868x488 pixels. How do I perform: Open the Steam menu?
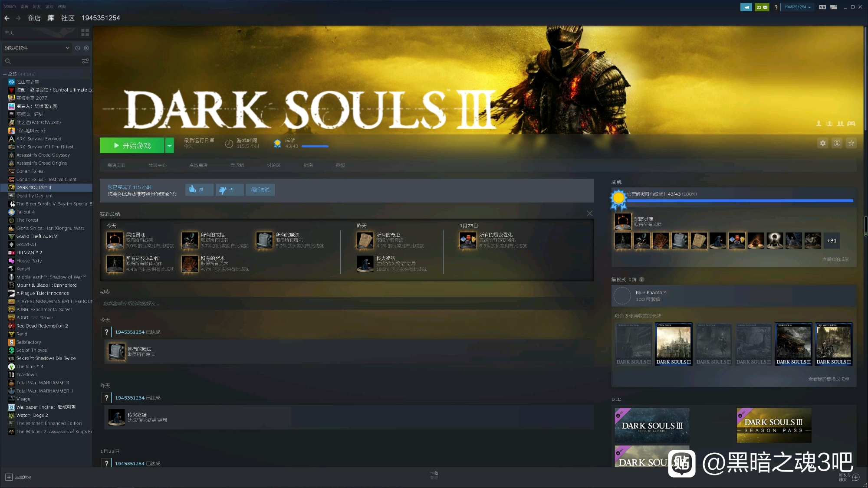pyautogui.click(x=10, y=7)
